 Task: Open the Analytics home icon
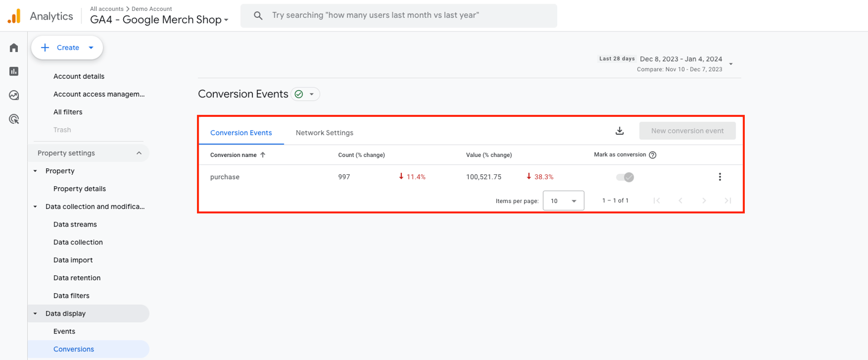[x=14, y=48]
